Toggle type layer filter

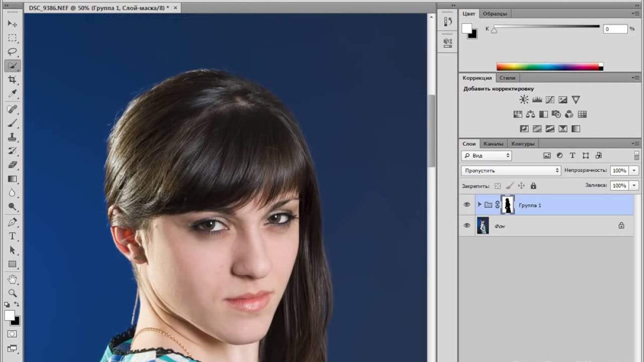coord(573,156)
